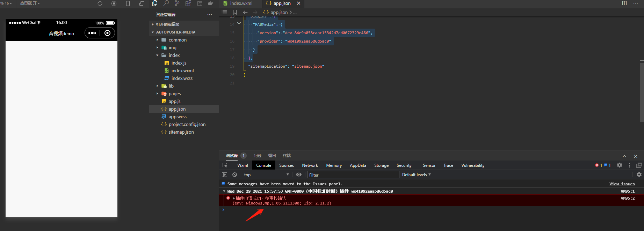Open the 终端 panel tab
644x231 pixels.
pos(287,156)
